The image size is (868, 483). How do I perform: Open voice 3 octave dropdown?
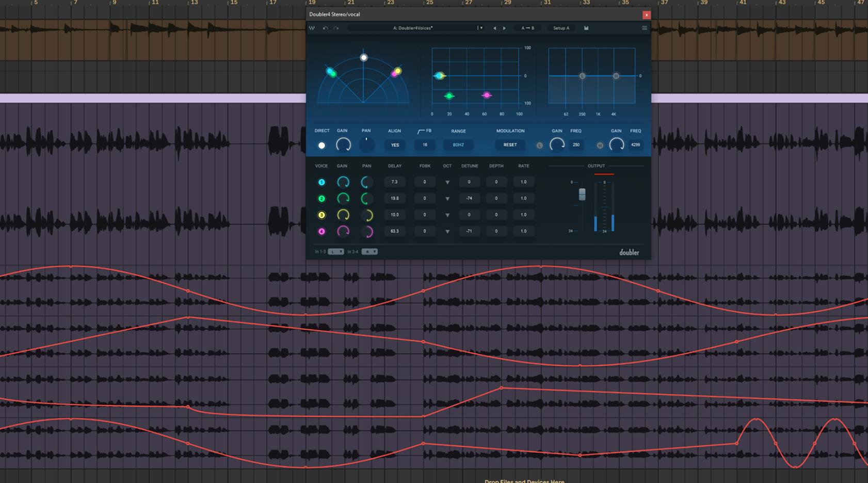[x=447, y=215]
